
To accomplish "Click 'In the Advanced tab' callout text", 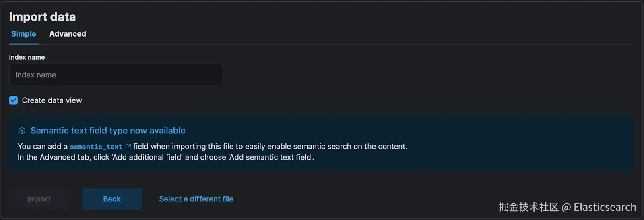I will (54, 157).
